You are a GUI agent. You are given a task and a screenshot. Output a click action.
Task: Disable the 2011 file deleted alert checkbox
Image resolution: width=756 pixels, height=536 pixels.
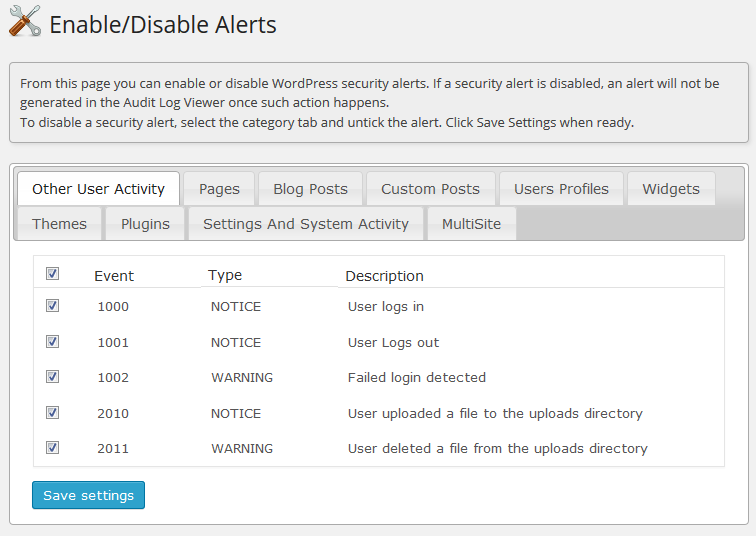click(x=53, y=448)
